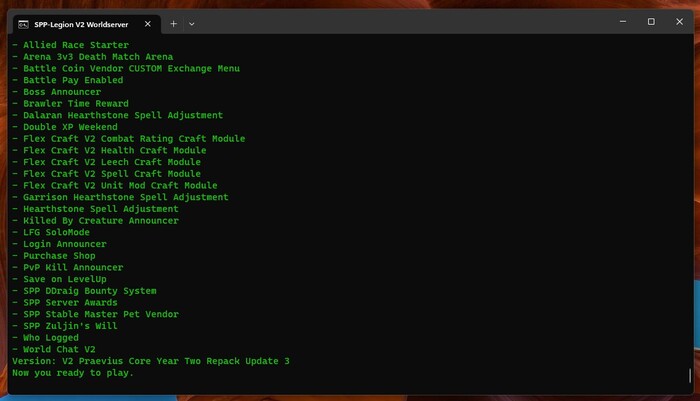The height and width of the screenshot is (401, 700).
Task: Close the SPP-Legion V2 Worldserver tab
Action: click(148, 24)
